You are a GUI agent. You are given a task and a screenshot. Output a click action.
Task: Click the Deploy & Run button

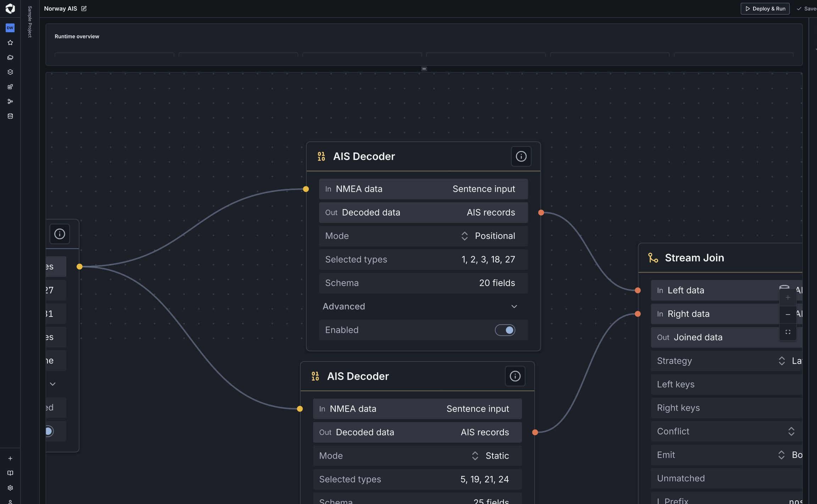click(x=765, y=9)
